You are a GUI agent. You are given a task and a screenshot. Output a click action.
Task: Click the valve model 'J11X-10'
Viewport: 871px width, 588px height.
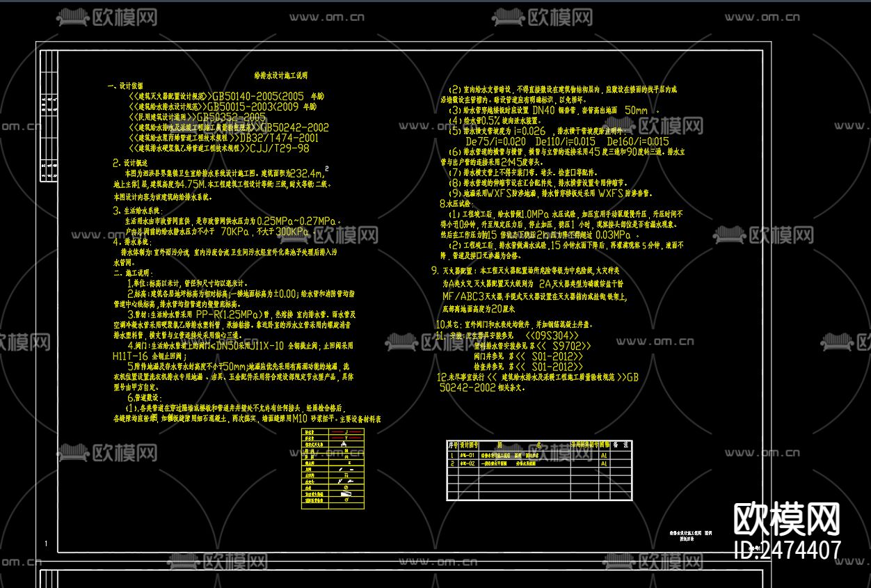pos(265,345)
